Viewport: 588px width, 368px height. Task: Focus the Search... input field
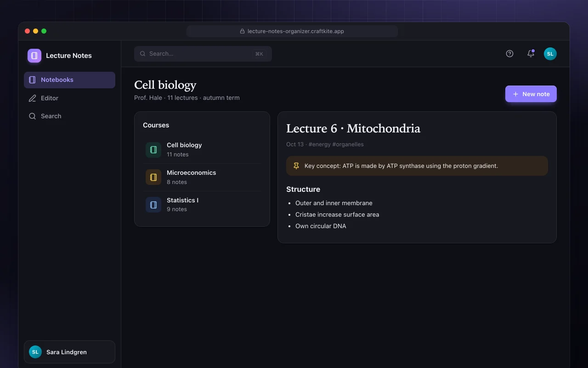click(x=203, y=54)
